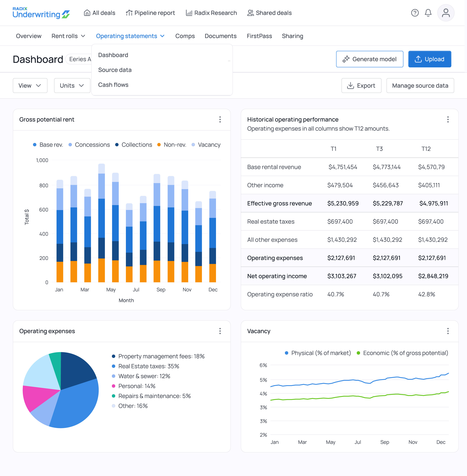Open Gross potential rent card options menu
Image resolution: width=467 pixels, height=476 pixels.
(x=220, y=120)
